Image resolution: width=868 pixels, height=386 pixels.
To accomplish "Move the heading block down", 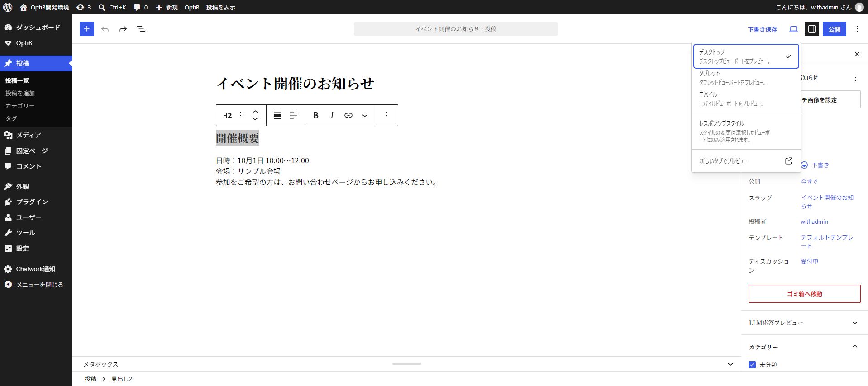I will pyautogui.click(x=255, y=119).
